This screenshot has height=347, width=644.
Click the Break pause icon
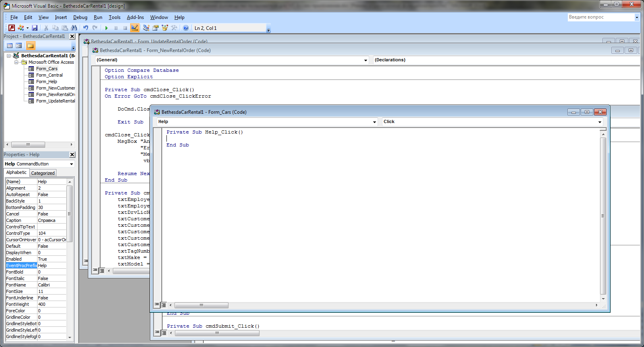(116, 28)
